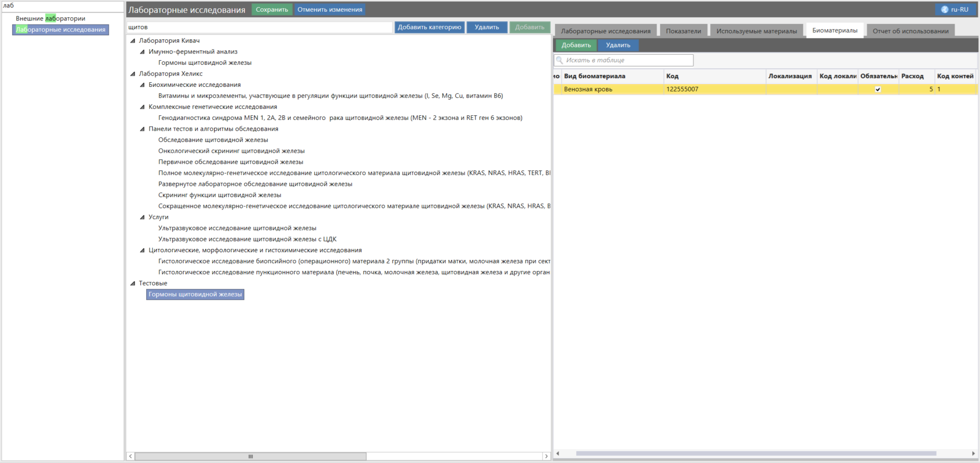Open the Отчет об использовании tab

click(x=910, y=31)
